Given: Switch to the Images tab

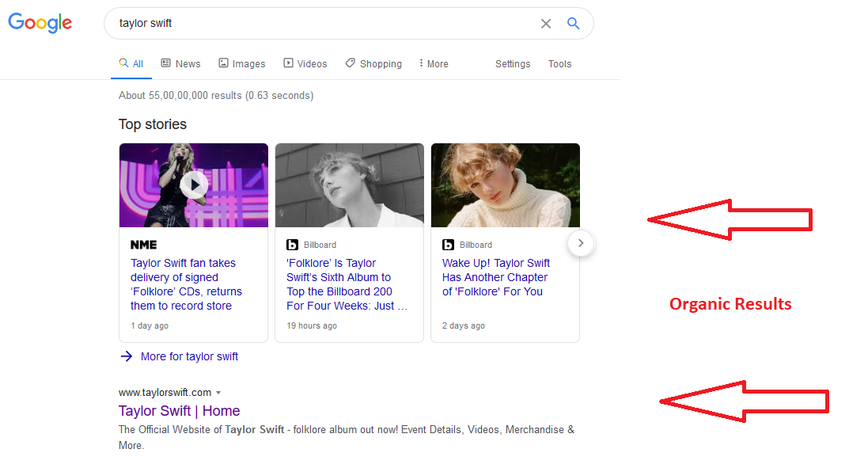Looking at the screenshot, I should (x=242, y=63).
